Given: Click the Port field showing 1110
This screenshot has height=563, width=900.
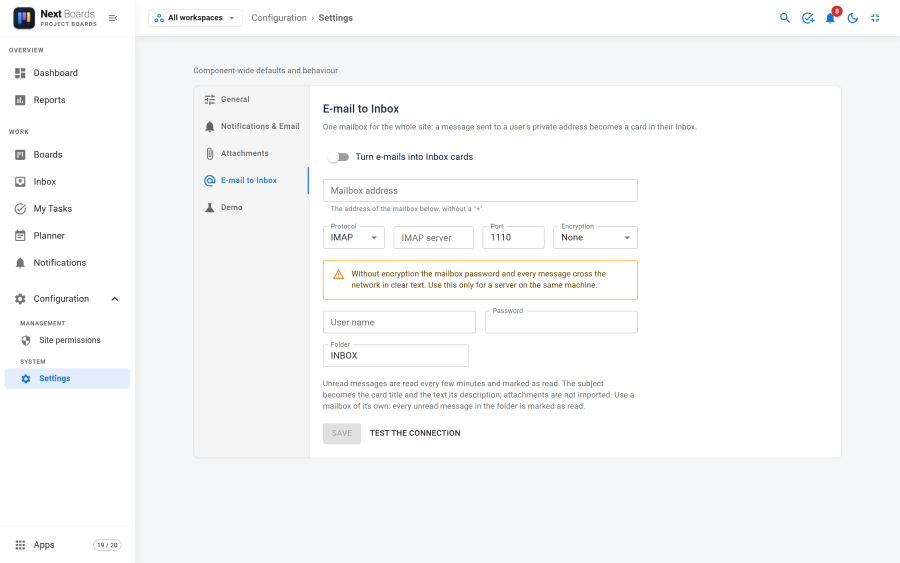Looking at the screenshot, I should tap(513, 237).
